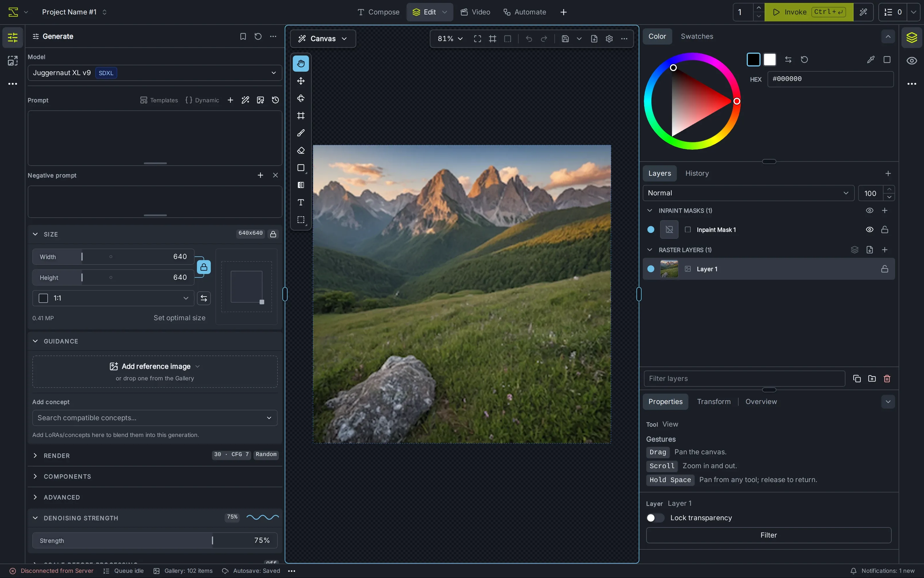
Task: Swap width and height dimensions
Action: 204,298
